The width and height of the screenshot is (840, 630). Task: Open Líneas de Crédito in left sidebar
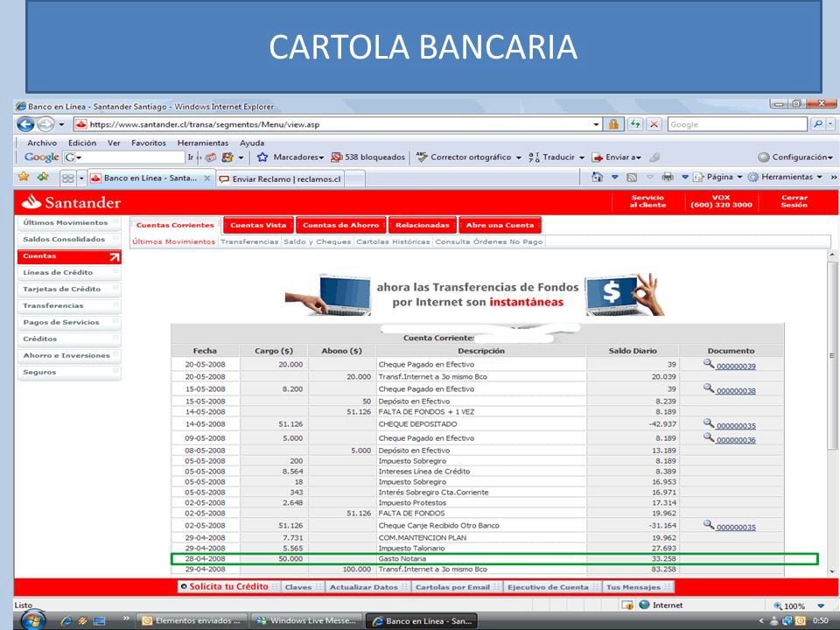point(69,272)
